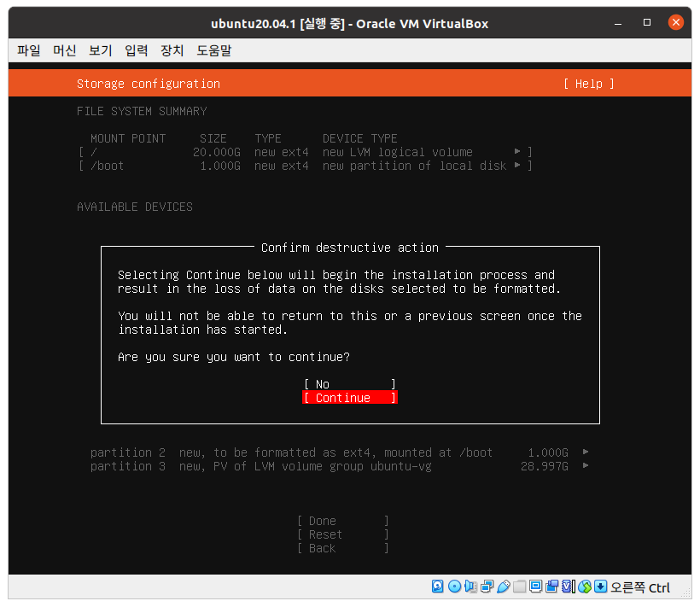Select the / mount point 20.000G row
Viewport: 700px width, 607px height.
pyautogui.click(x=306, y=152)
